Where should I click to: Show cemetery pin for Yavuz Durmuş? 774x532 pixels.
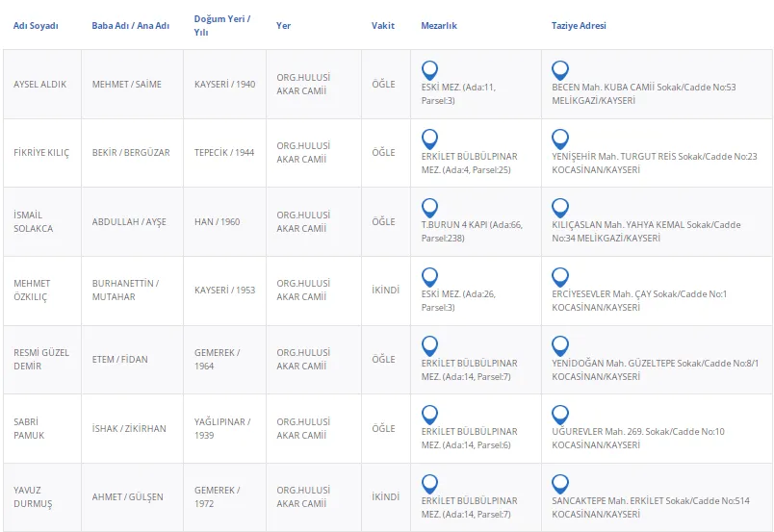(429, 484)
